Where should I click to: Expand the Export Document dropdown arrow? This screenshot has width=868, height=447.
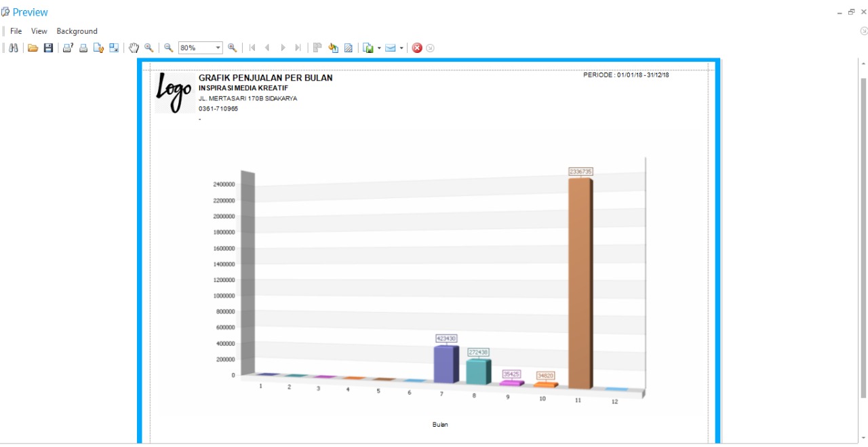point(379,48)
